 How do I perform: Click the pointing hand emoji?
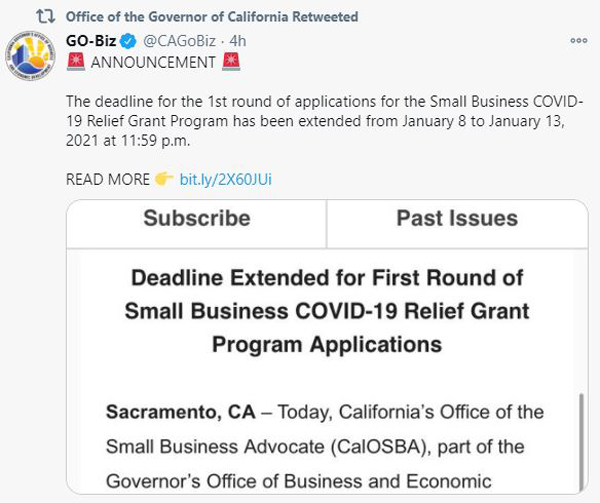(x=164, y=179)
